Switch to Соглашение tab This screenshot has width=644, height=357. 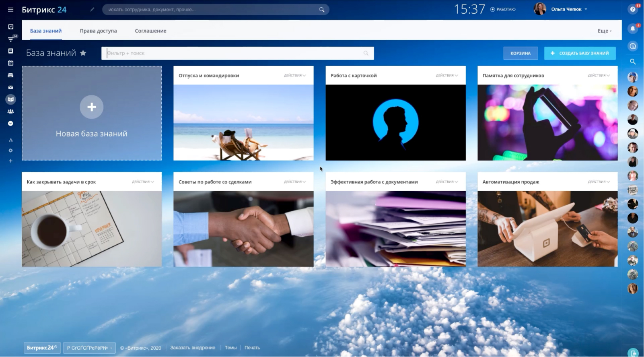click(150, 31)
